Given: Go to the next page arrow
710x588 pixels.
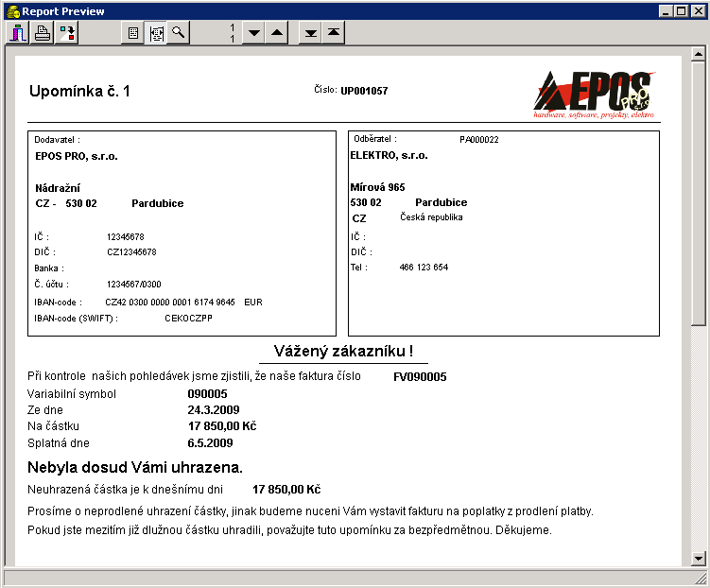Looking at the screenshot, I should pos(252,33).
